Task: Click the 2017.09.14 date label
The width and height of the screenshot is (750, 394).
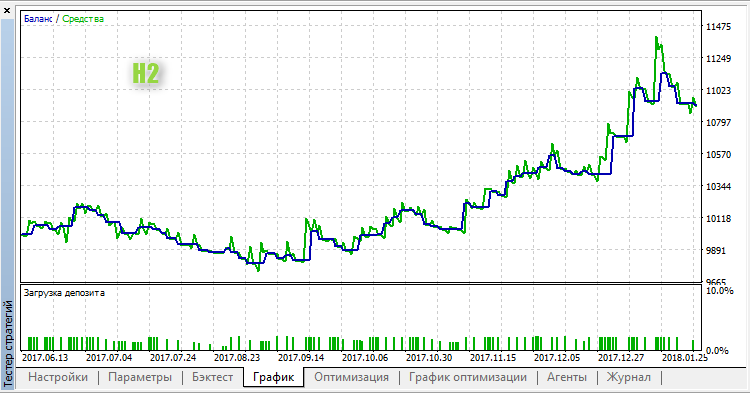Action: pyautogui.click(x=301, y=358)
